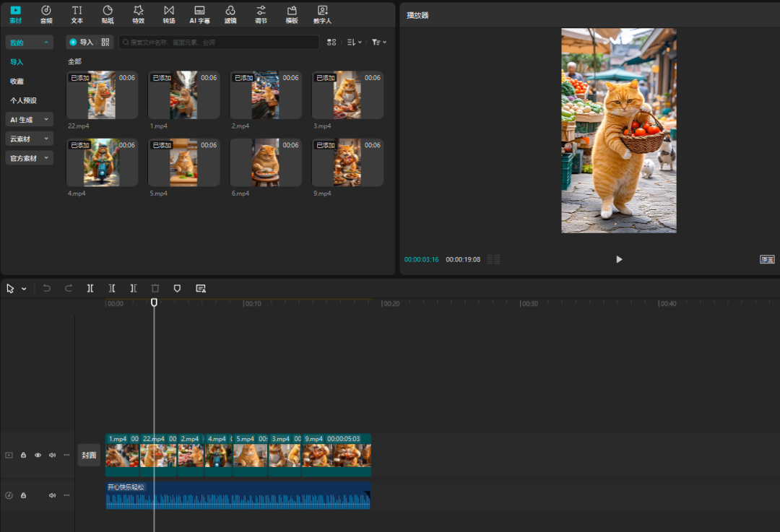Image resolution: width=780 pixels, height=532 pixels.
Task: Open the 特效 tab
Action: pyautogui.click(x=138, y=14)
